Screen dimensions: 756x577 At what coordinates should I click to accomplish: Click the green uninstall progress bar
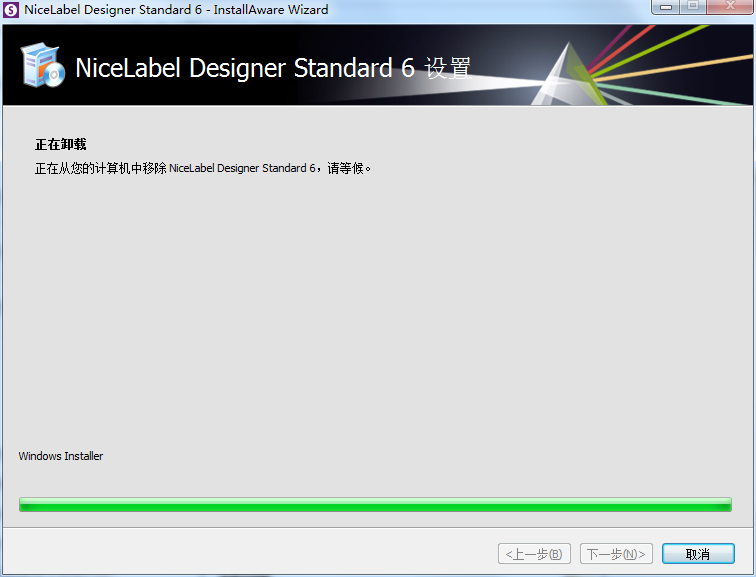point(375,504)
